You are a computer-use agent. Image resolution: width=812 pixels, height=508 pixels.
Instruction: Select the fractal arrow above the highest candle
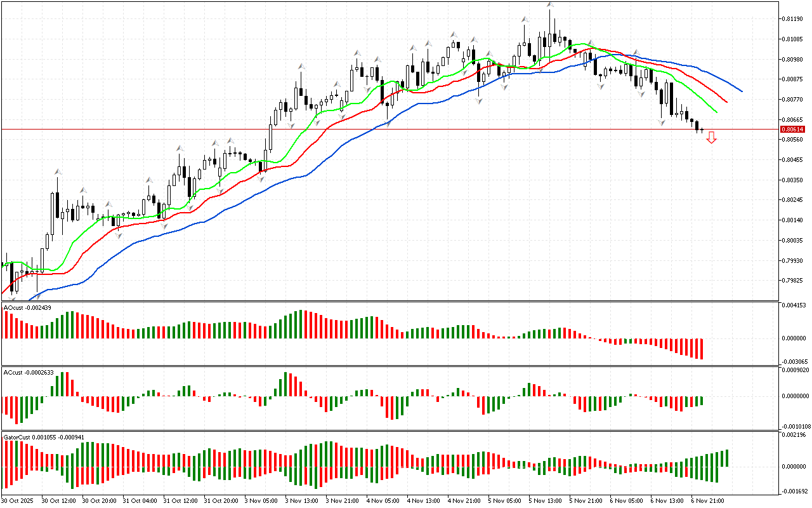pos(549,5)
